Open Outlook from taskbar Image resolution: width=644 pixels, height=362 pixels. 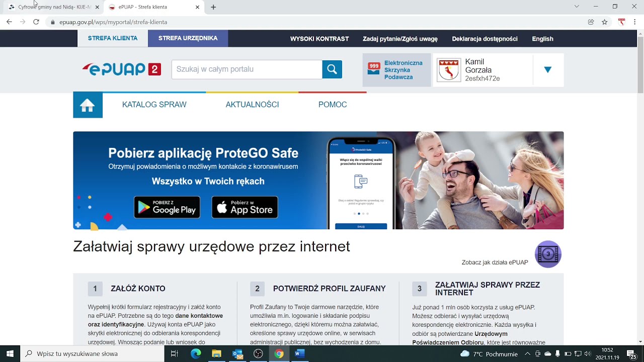click(237, 354)
